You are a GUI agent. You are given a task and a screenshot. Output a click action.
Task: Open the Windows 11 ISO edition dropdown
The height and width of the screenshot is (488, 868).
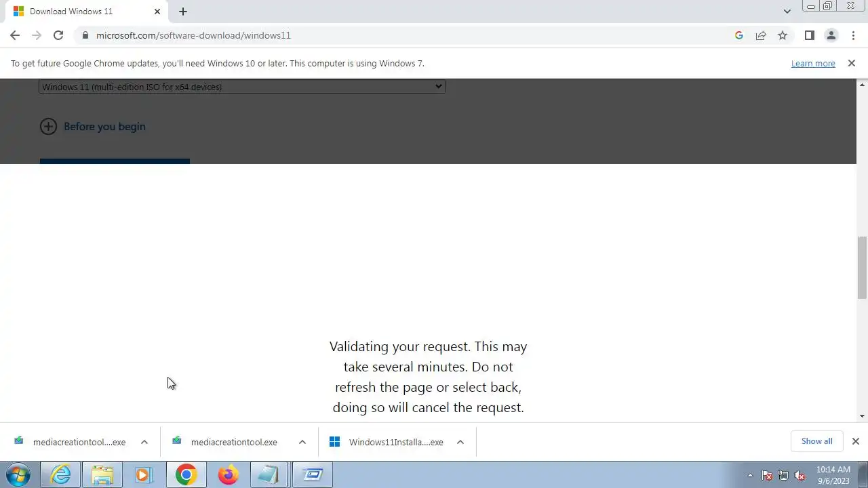[242, 87]
